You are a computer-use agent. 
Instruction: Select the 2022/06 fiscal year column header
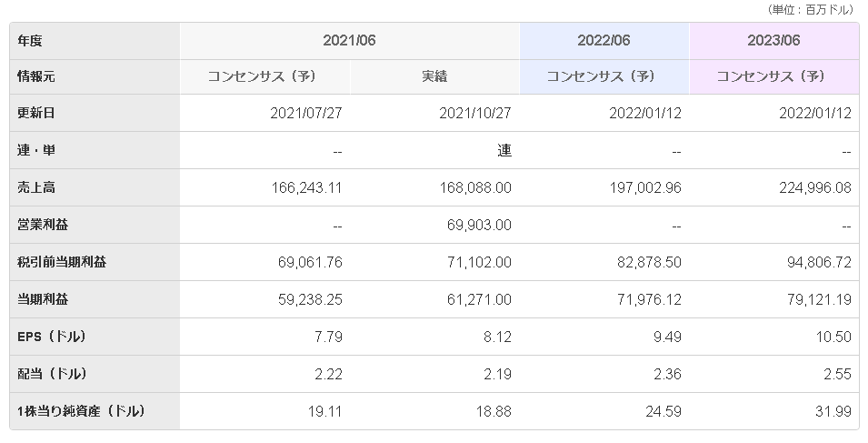tap(604, 41)
